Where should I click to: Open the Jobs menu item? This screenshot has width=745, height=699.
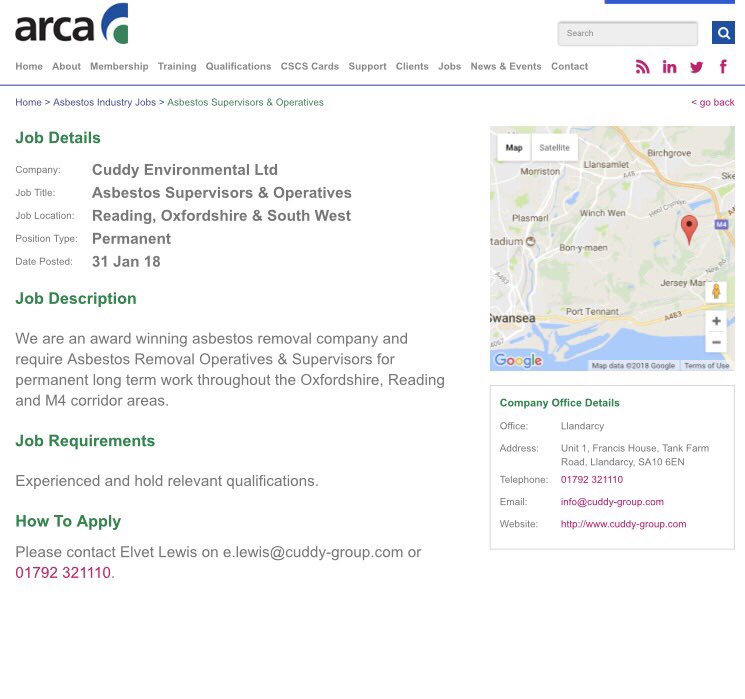[x=449, y=67]
